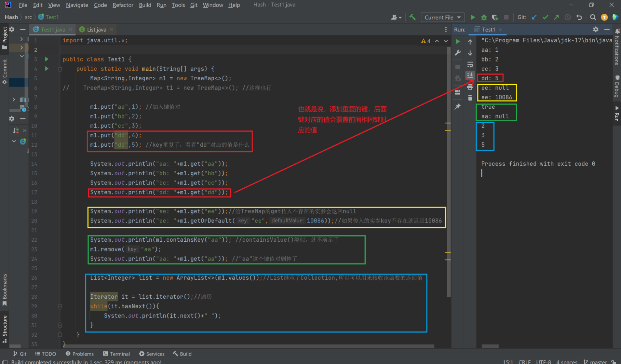Viewport: 621px width, 364px height.
Task: Open the Refactor menu
Action: pos(123,5)
